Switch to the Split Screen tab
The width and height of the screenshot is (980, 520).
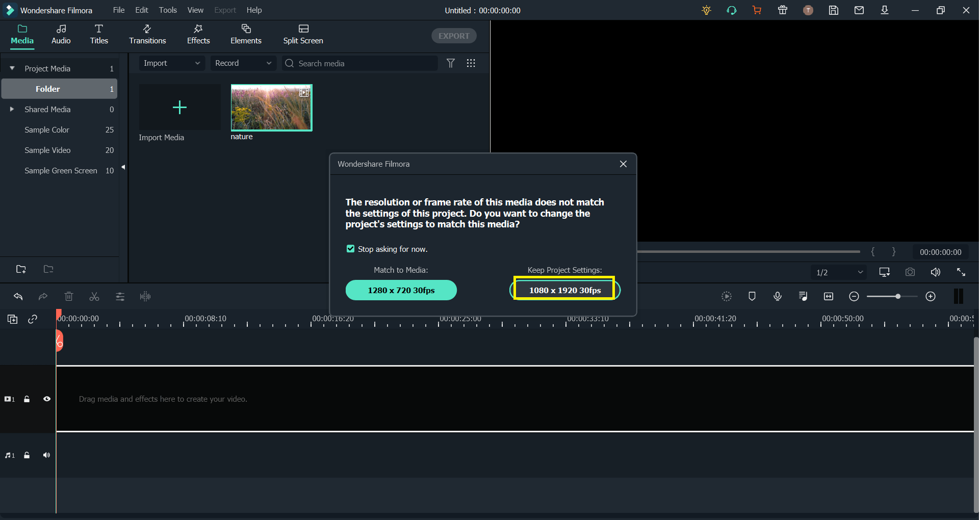pos(303,35)
